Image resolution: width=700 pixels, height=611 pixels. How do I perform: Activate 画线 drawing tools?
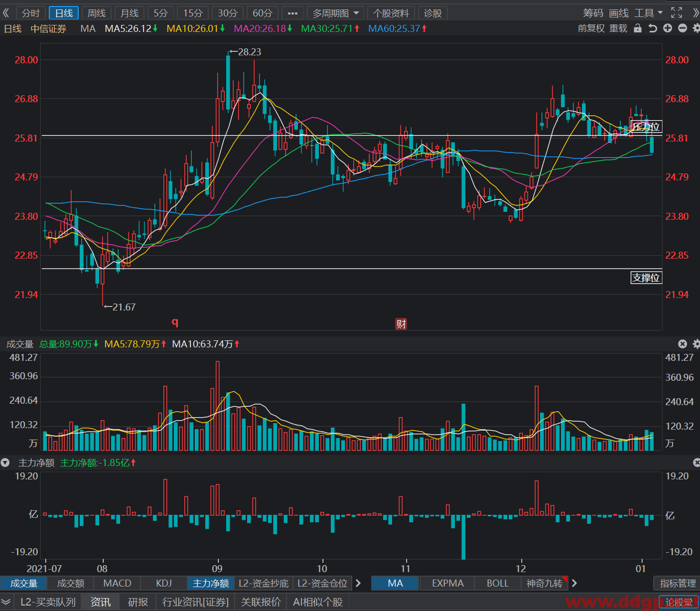[619, 13]
